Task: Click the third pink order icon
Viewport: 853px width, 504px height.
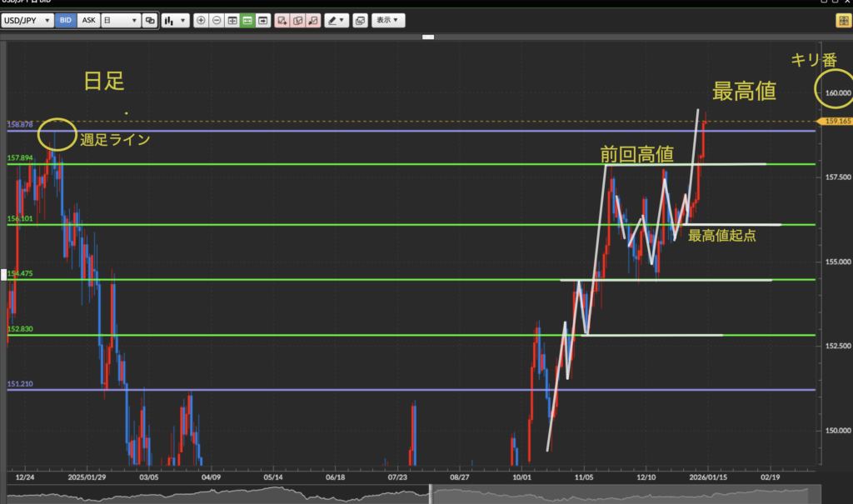Action: tap(313, 21)
